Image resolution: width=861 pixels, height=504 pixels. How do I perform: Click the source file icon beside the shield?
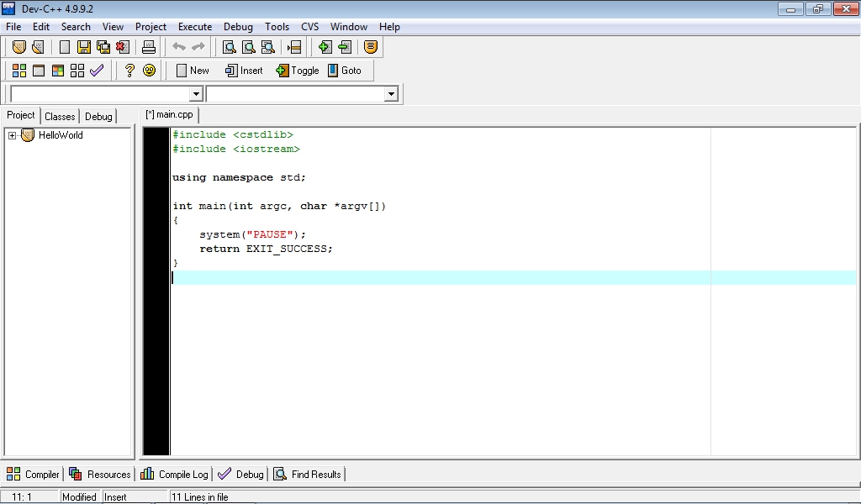click(38, 47)
